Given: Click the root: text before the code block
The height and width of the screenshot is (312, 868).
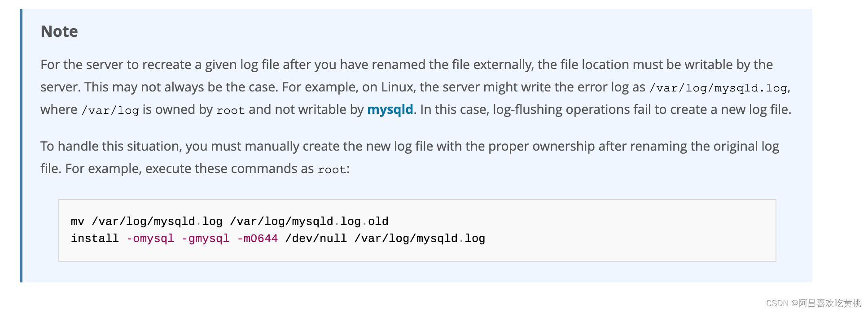Looking at the screenshot, I should pos(333,169).
